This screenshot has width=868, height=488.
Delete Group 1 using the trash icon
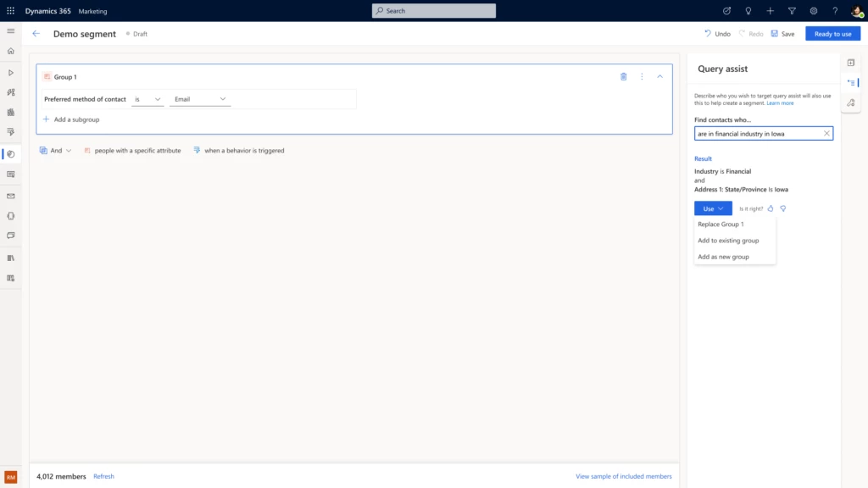(623, 76)
